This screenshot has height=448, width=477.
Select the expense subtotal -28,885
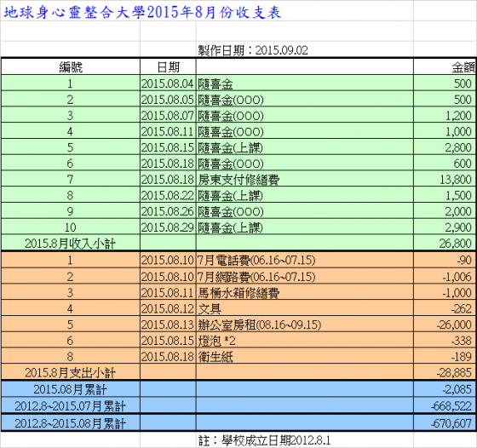pyautogui.click(x=445, y=372)
